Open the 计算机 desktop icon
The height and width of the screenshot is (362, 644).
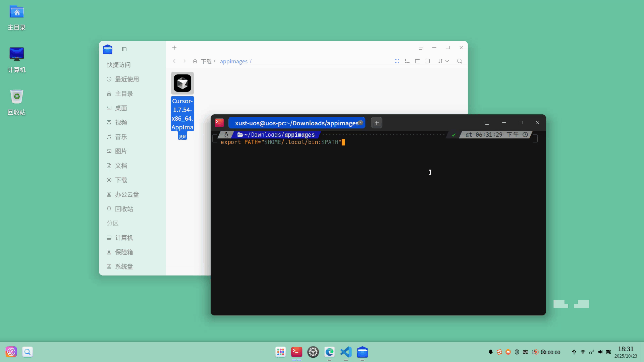click(x=17, y=60)
